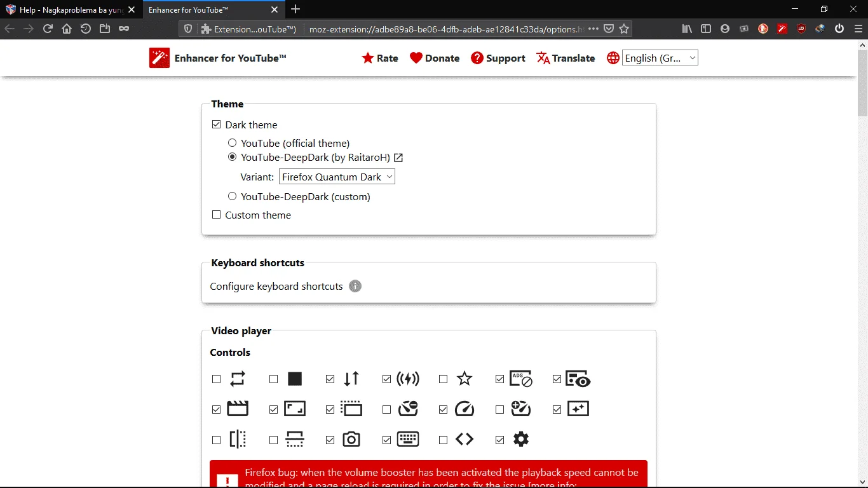Click the browser history clock icon
Viewport: 868px width, 488px height.
pos(86,29)
